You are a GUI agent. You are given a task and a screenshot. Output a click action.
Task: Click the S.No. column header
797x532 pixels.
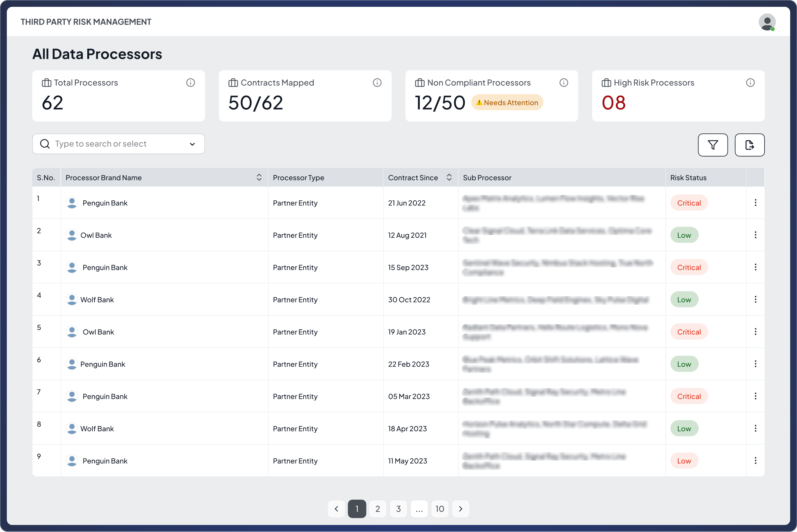[46, 177]
